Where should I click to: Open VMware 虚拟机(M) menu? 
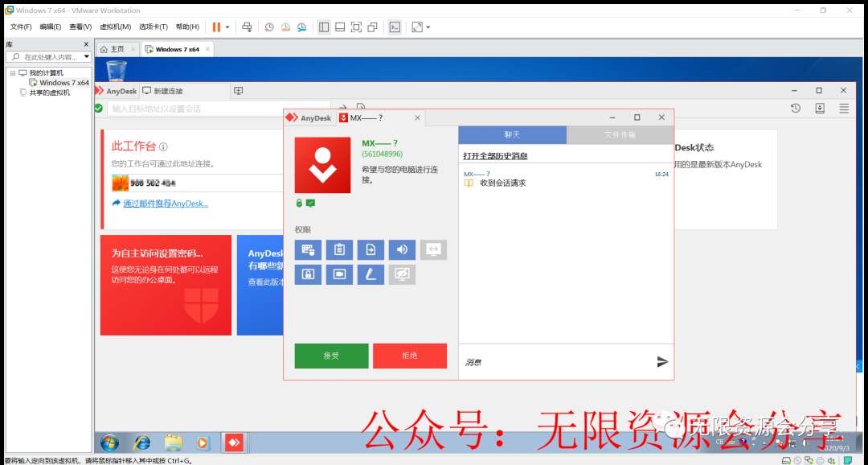pos(115,27)
